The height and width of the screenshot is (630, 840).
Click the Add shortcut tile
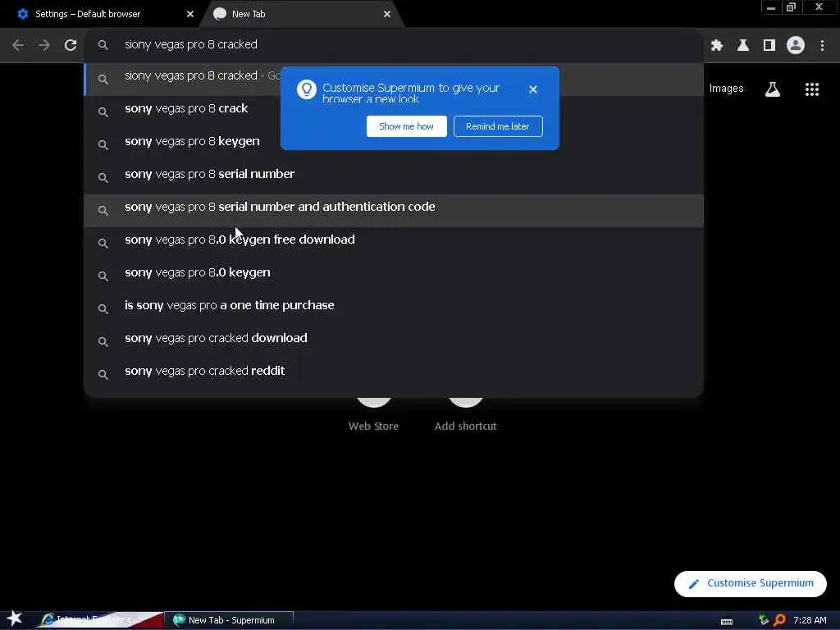(x=465, y=415)
